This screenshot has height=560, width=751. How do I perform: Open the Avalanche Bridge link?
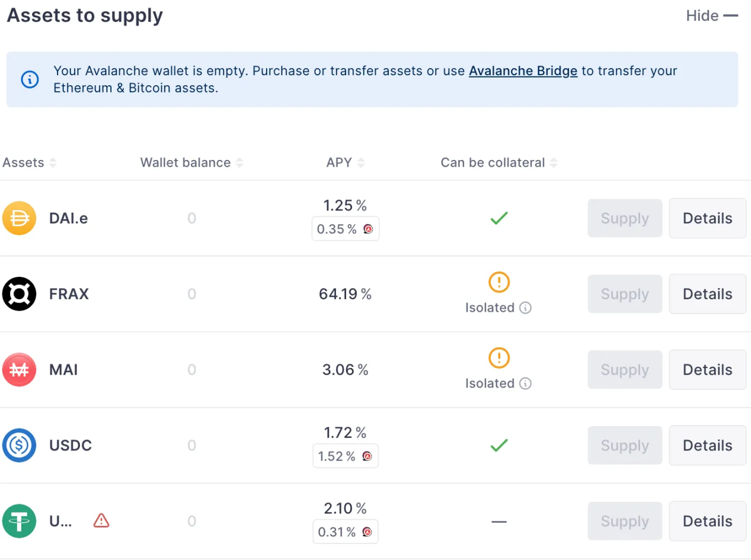523,71
